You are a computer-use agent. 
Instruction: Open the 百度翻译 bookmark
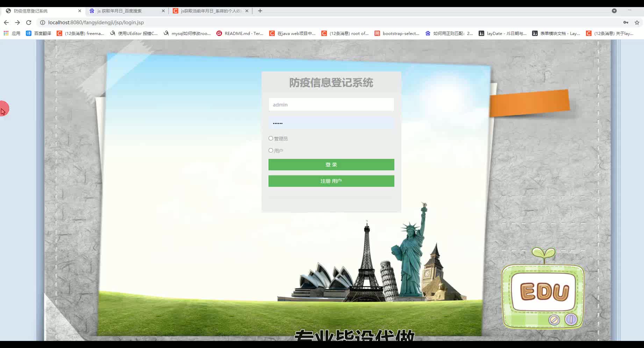(38, 33)
